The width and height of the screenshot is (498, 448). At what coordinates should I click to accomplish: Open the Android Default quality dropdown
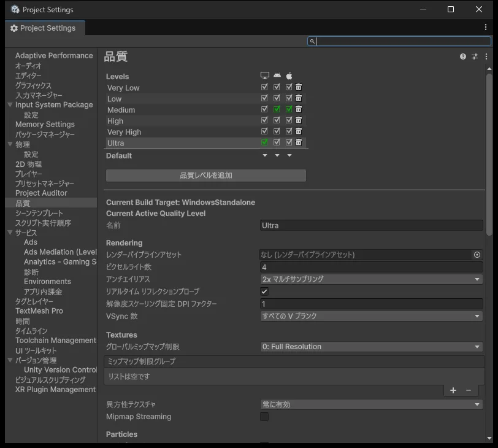277,155
